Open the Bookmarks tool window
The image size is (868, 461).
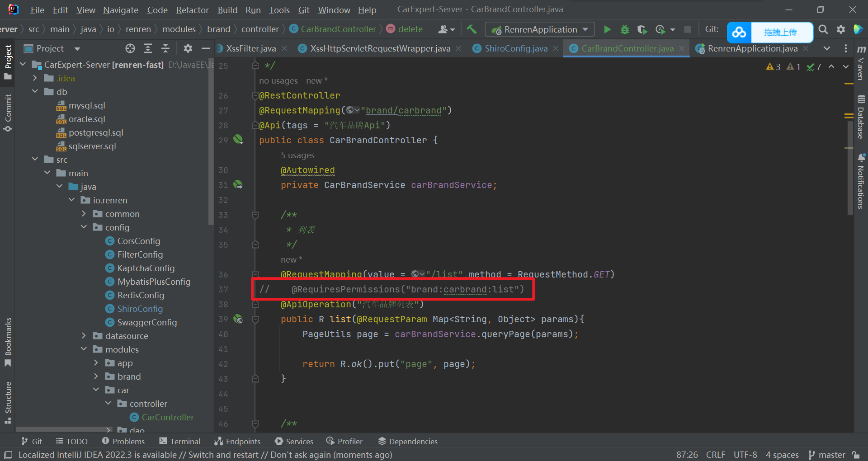click(x=8, y=342)
